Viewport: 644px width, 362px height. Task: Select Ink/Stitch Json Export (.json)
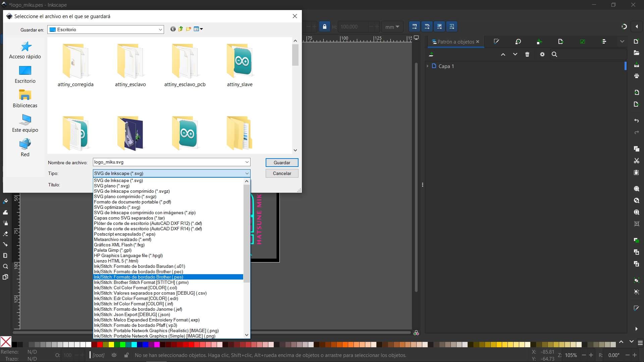[132, 314]
